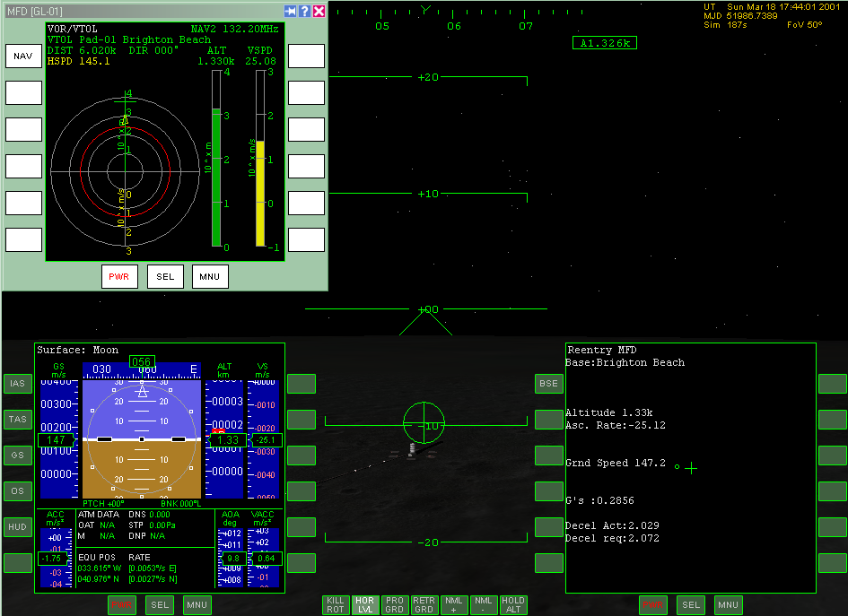Viewport: 848px width, 616px height.
Task: Toggle PWR below the Reentry MFD
Action: pyautogui.click(x=652, y=605)
